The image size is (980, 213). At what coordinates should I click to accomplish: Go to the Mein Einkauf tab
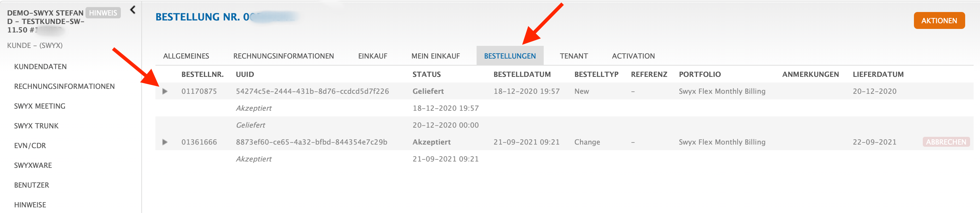(x=435, y=56)
